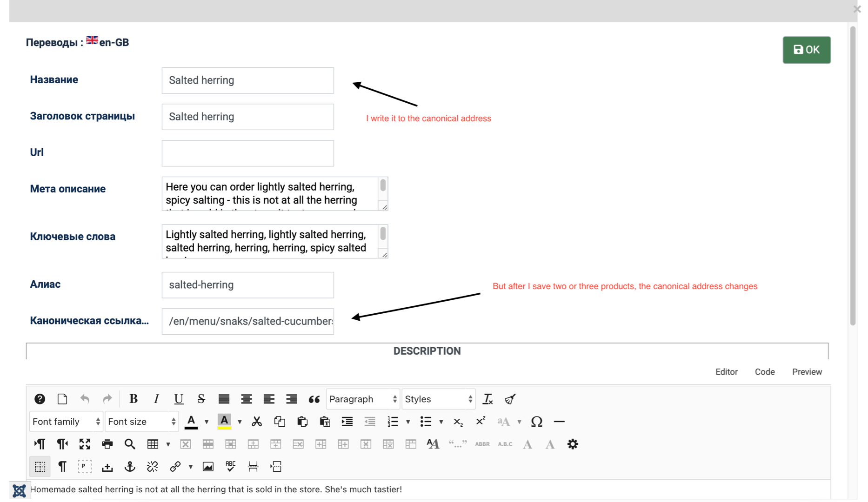The image size is (868, 502).
Task: Expand the text color picker arrow
Action: (x=207, y=422)
